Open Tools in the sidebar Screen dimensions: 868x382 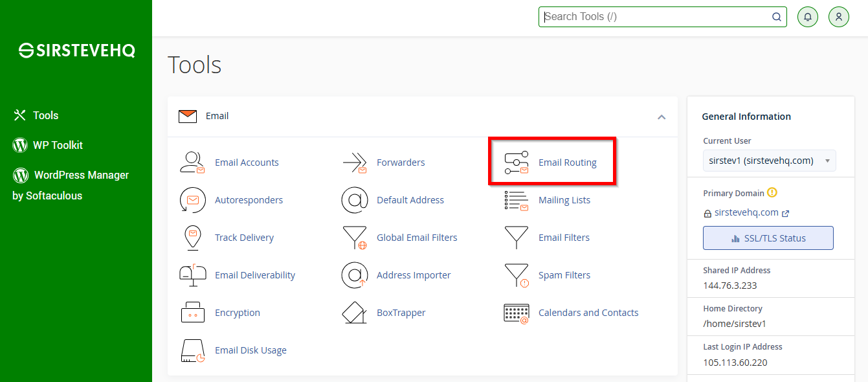pyautogui.click(x=36, y=115)
